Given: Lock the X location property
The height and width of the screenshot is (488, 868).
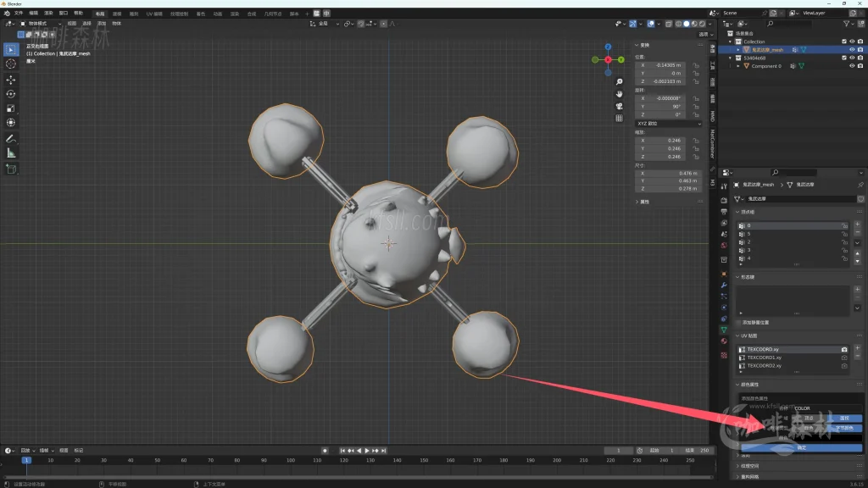Looking at the screenshot, I should pos(696,65).
